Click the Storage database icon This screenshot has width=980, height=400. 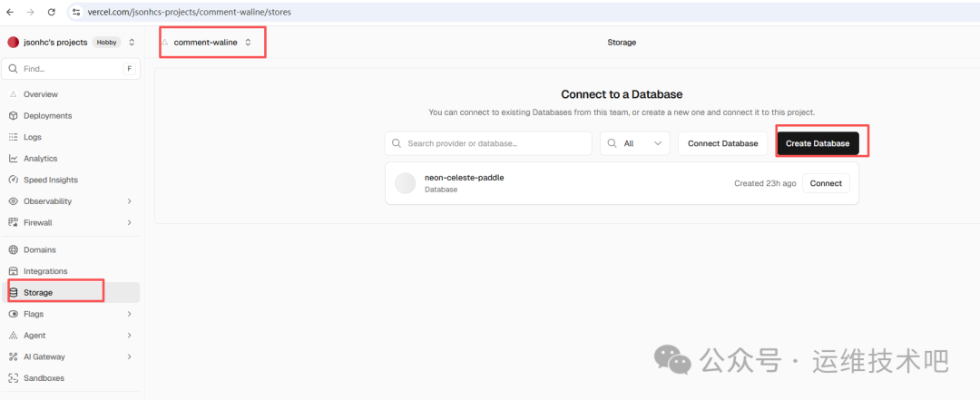pyautogui.click(x=13, y=292)
